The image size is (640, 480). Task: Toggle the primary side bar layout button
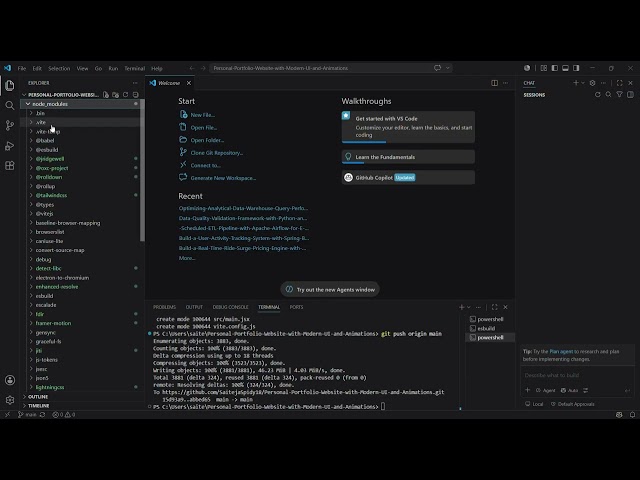coord(555,68)
